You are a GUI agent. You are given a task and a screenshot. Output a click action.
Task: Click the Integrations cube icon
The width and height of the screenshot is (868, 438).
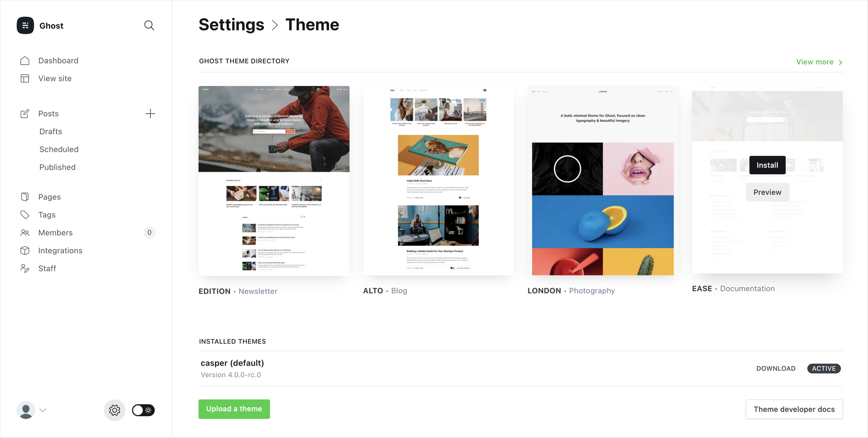25,250
